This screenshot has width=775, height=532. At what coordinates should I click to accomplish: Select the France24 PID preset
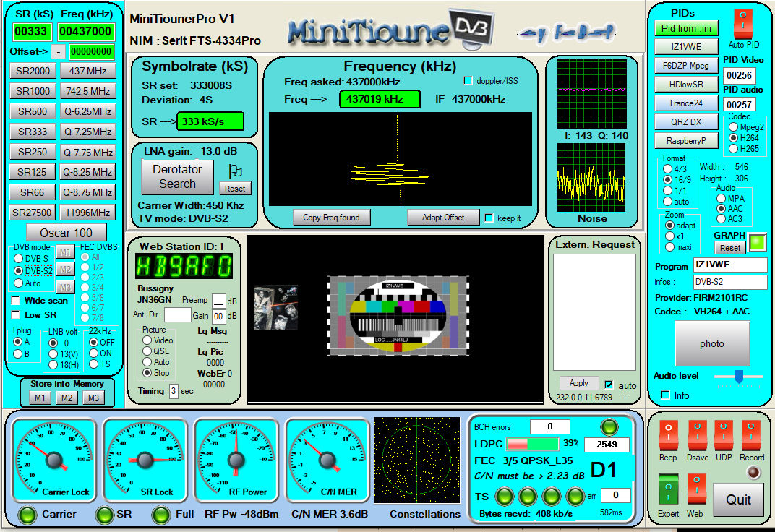[x=686, y=103]
